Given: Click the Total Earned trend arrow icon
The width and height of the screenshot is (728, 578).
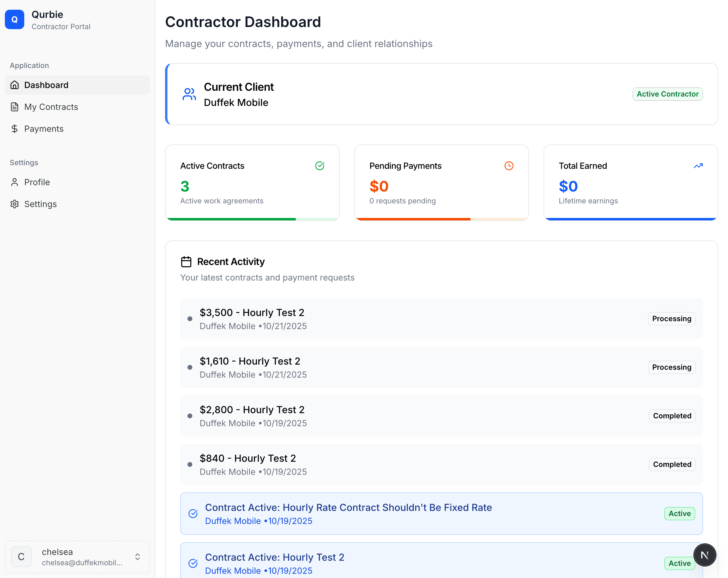Looking at the screenshot, I should [698, 166].
